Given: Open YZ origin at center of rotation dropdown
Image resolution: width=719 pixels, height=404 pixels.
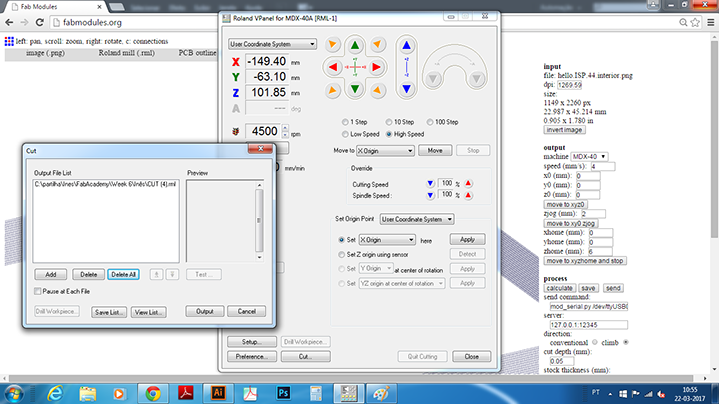Looking at the screenshot, I should pyautogui.click(x=402, y=283).
